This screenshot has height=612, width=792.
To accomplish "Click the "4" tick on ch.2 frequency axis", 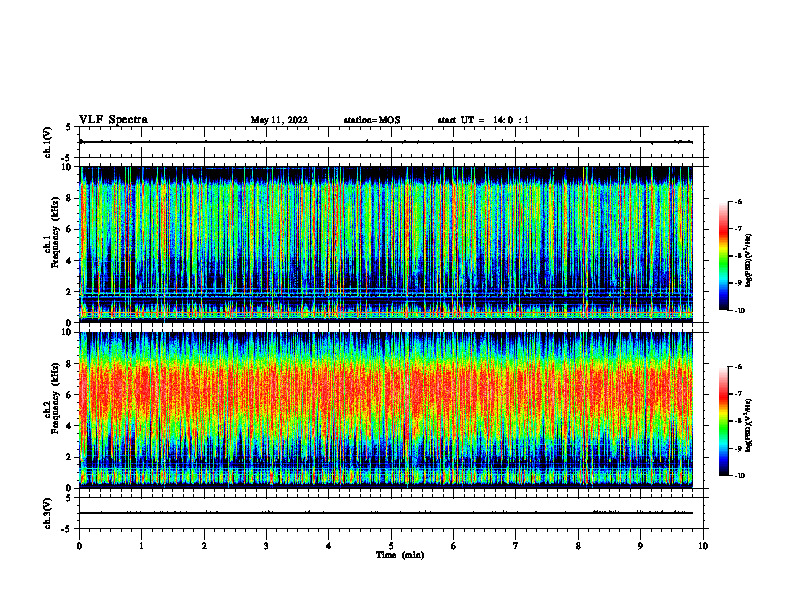I will [x=71, y=426].
